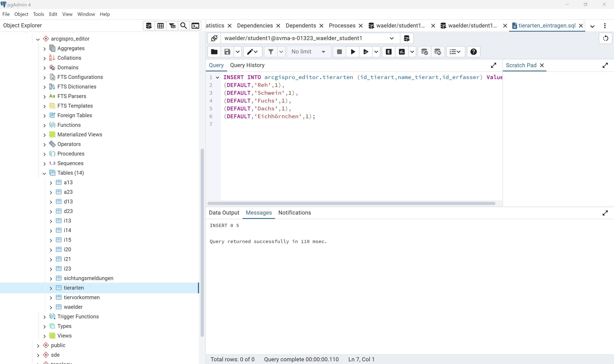Click the Explain query E button
The width and height of the screenshot is (614, 364).
pos(389,52)
